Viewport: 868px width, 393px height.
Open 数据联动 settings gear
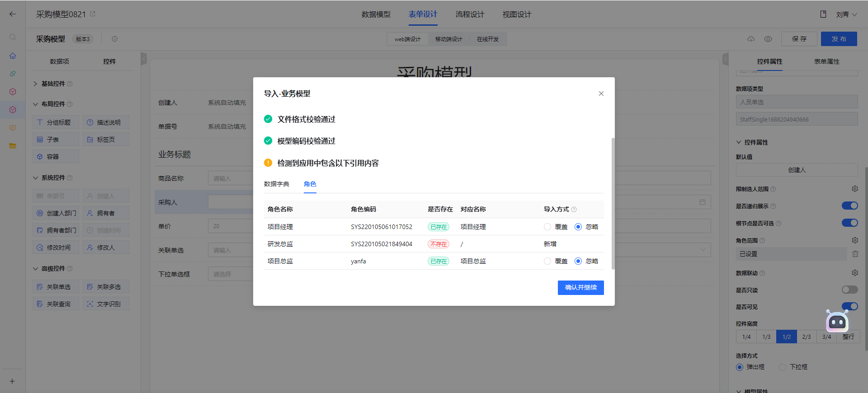(x=855, y=273)
